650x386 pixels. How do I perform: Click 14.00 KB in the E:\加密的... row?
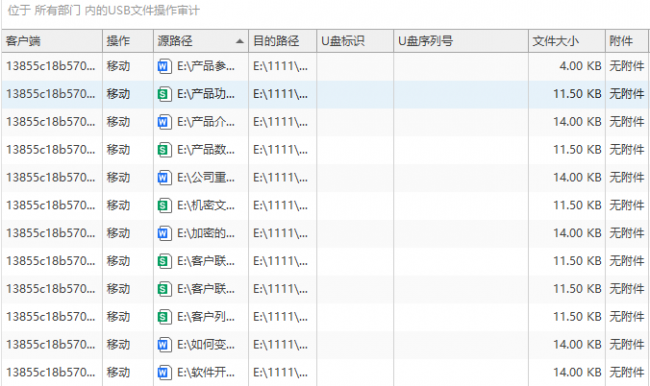[577, 233]
